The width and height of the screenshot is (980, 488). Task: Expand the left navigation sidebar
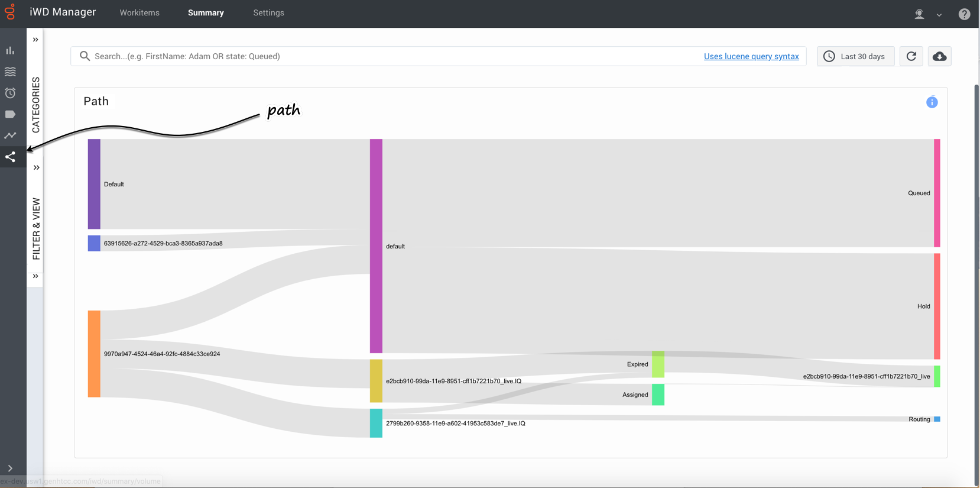point(10,468)
